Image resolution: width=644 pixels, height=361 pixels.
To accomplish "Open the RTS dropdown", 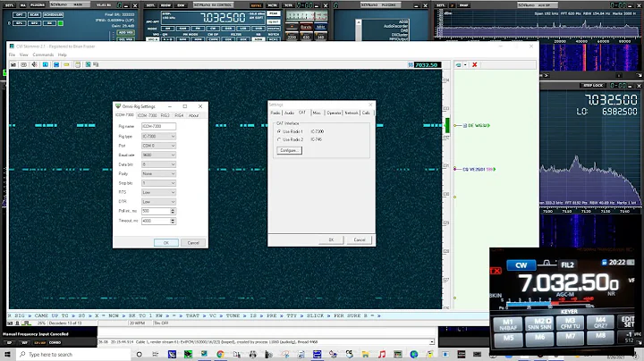I will coord(158,192).
